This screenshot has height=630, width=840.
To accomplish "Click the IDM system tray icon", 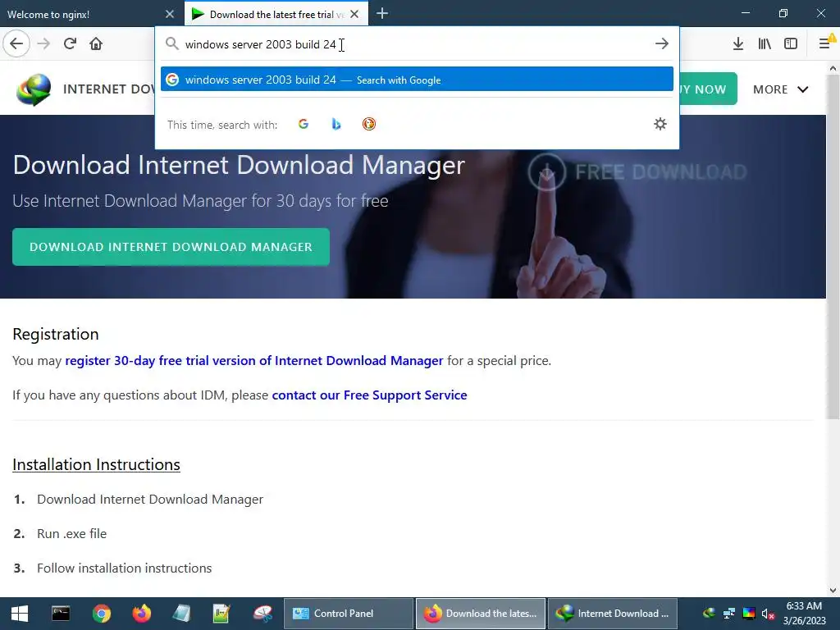I will [x=710, y=614].
